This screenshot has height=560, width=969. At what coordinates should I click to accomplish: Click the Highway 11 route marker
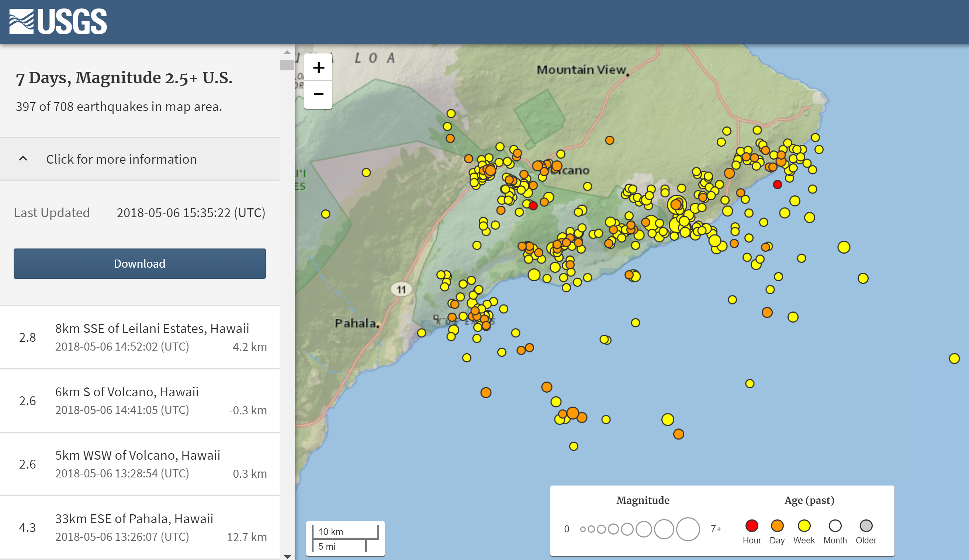(x=401, y=289)
